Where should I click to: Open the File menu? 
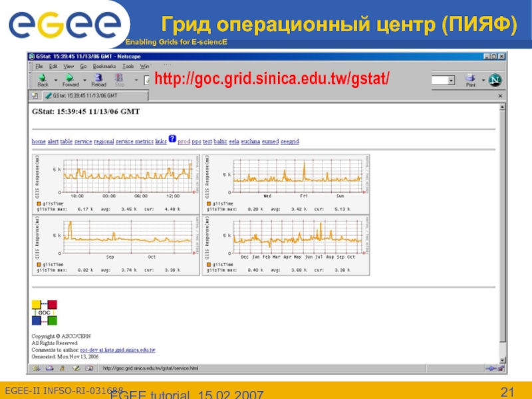pyautogui.click(x=39, y=66)
